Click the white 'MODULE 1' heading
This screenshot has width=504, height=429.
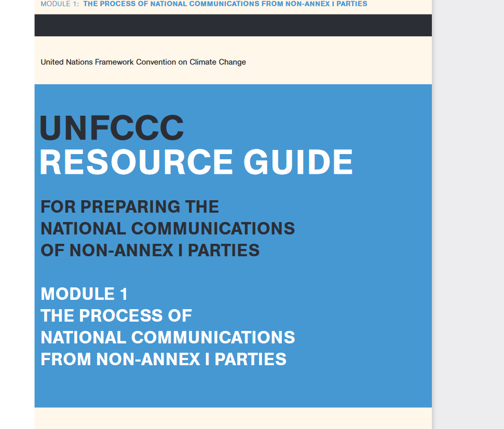pos(84,294)
